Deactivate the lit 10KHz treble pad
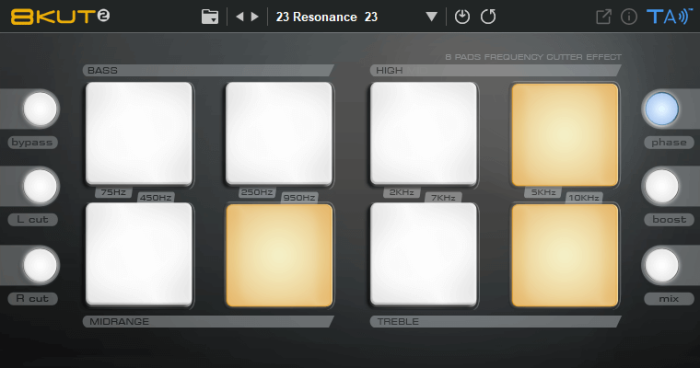 point(565,255)
